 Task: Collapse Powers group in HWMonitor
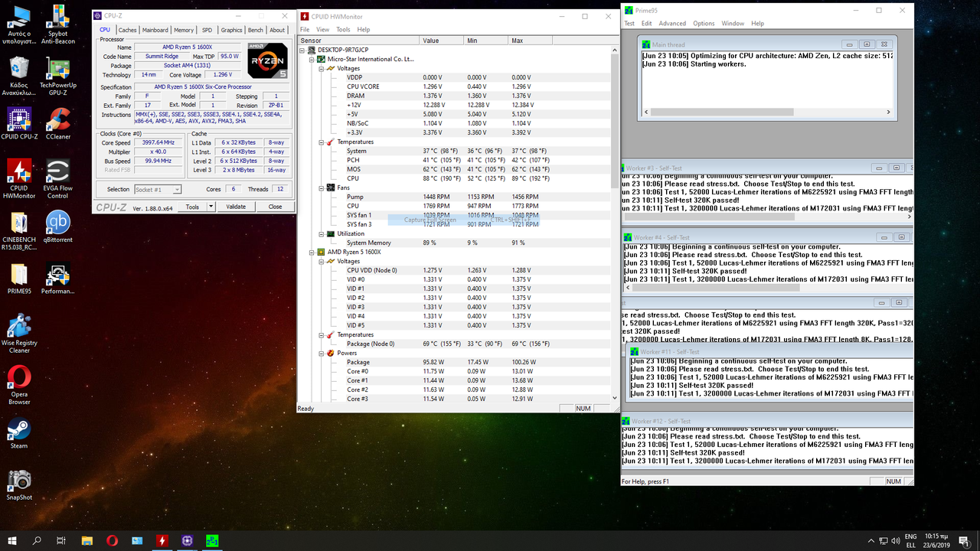[x=322, y=353]
